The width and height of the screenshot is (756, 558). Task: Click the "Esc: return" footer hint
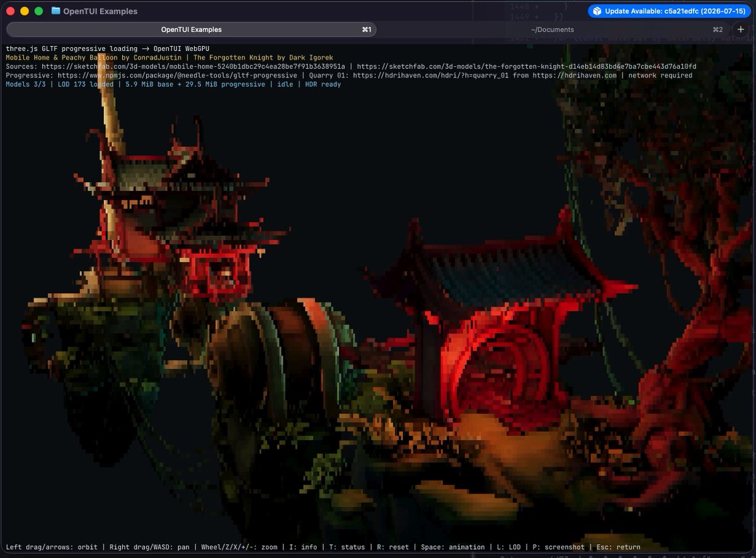[x=618, y=547]
